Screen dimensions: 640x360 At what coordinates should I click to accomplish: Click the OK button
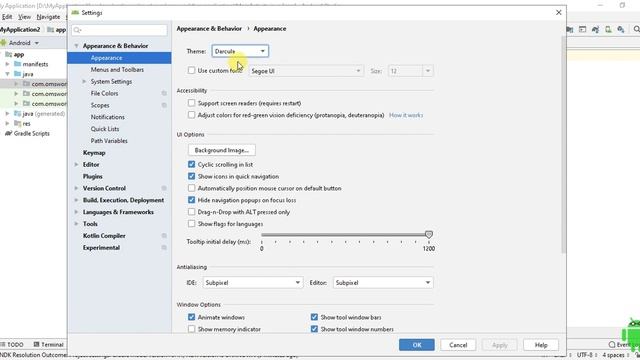click(416, 345)
